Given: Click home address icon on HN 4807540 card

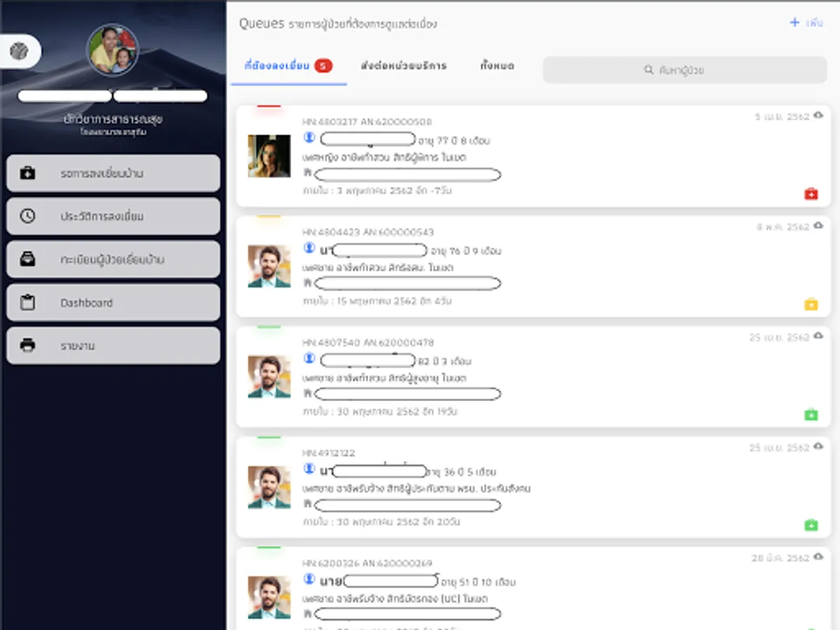Looking at the screenshot, I should coord(307,394).
